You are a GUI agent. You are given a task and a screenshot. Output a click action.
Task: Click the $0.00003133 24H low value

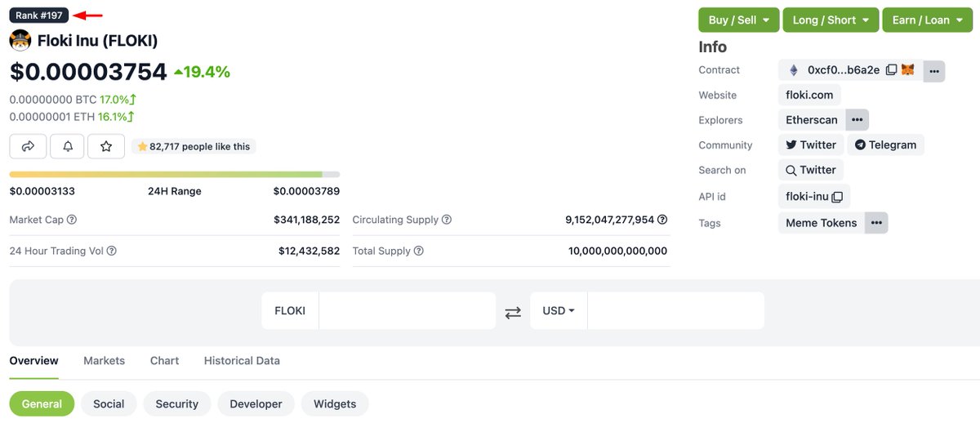(42, 191)
